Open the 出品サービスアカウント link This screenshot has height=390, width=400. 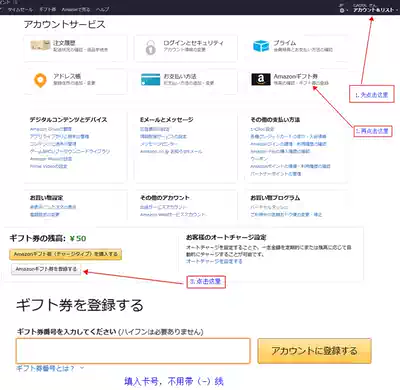(x=164, y=207)
